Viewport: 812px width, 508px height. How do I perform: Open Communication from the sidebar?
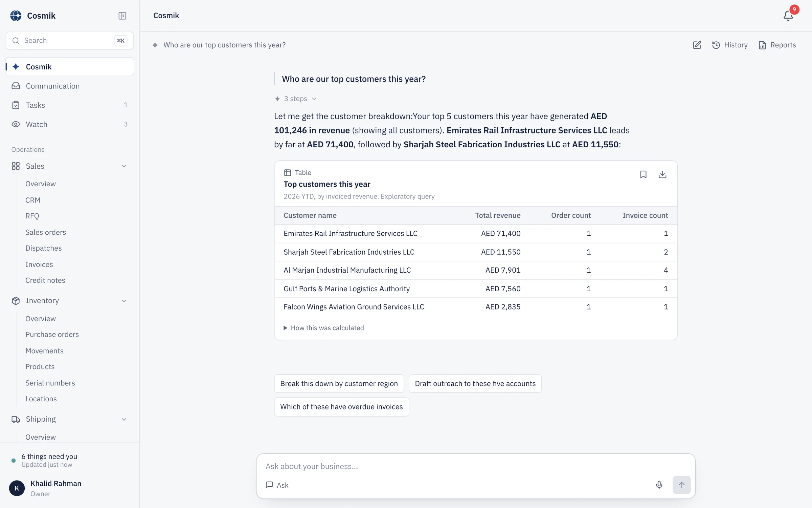69,86
